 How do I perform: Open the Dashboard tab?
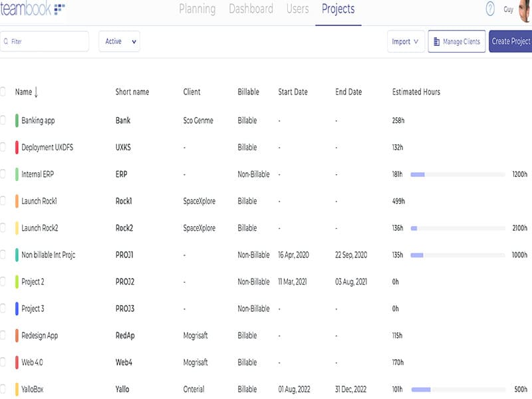pyautogui.click(x=251, y=9)
